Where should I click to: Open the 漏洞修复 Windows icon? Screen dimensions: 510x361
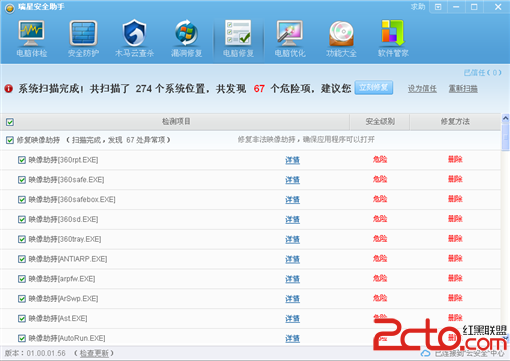[x=186, y=33]
